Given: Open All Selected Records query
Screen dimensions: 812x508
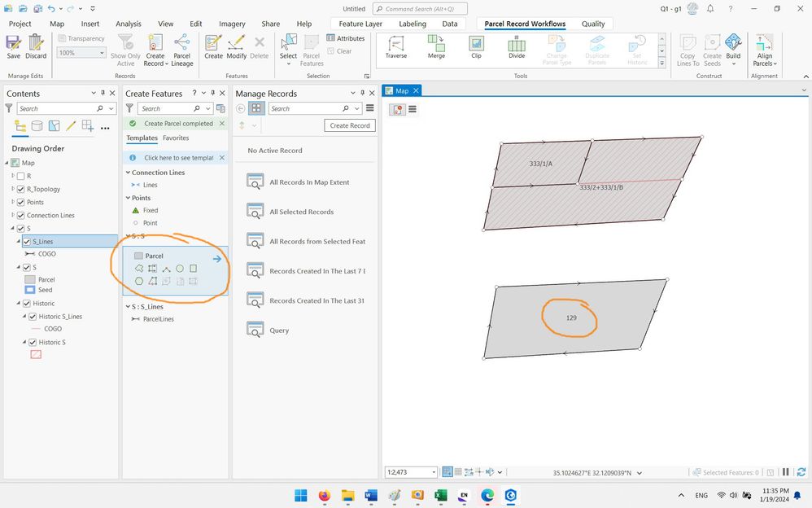Looking at the screenshot, I should pyautogui.click(x=290, y=212).
